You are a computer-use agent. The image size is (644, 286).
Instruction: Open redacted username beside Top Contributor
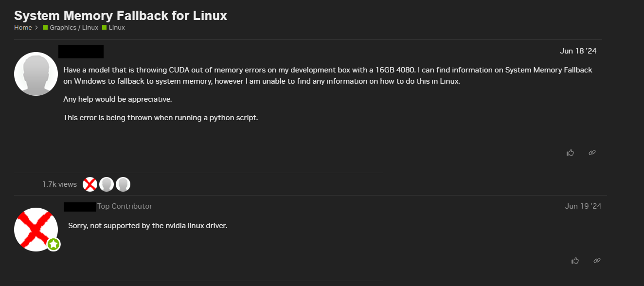click(80, 206)
